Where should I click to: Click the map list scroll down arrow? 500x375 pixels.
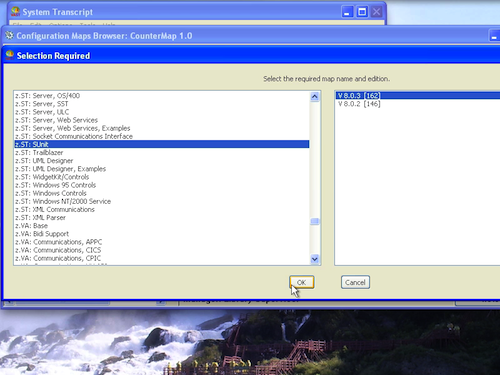315,259
